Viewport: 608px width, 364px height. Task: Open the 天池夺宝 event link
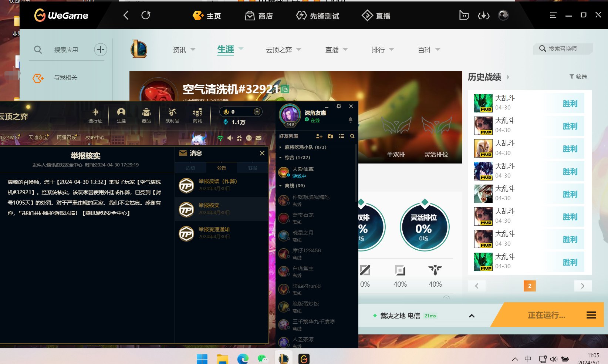click(x=38, y=137)
